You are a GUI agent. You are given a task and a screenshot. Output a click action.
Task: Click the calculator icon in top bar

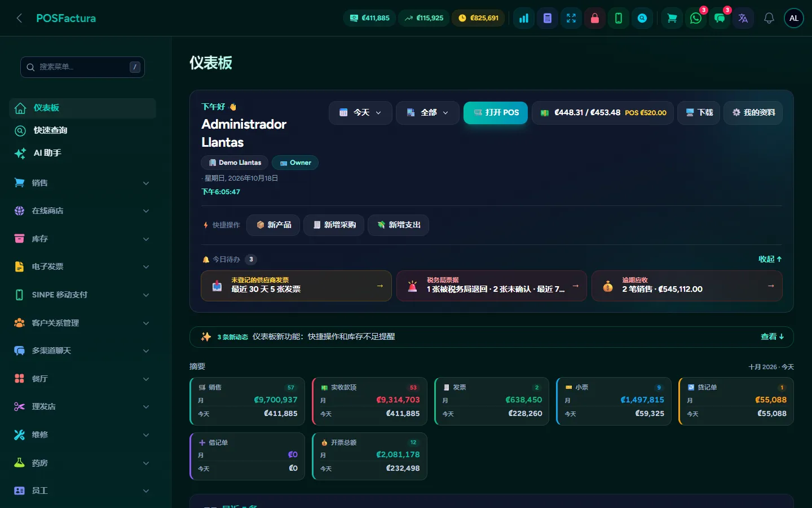pos(548,18)
